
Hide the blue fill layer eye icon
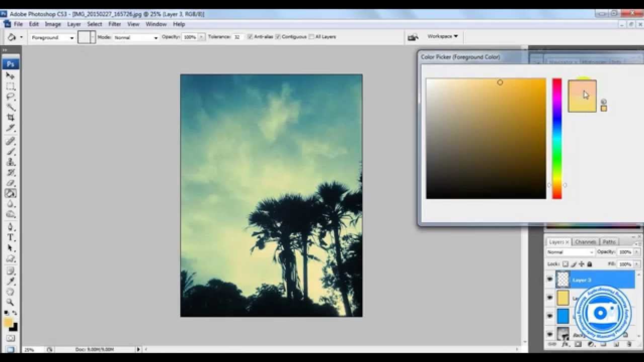549,316
